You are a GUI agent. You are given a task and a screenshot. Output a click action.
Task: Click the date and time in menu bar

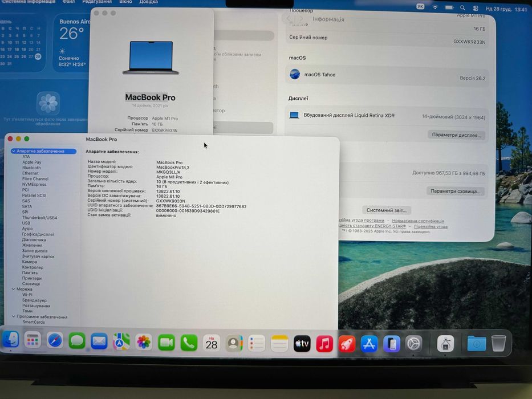pos(506,9)
